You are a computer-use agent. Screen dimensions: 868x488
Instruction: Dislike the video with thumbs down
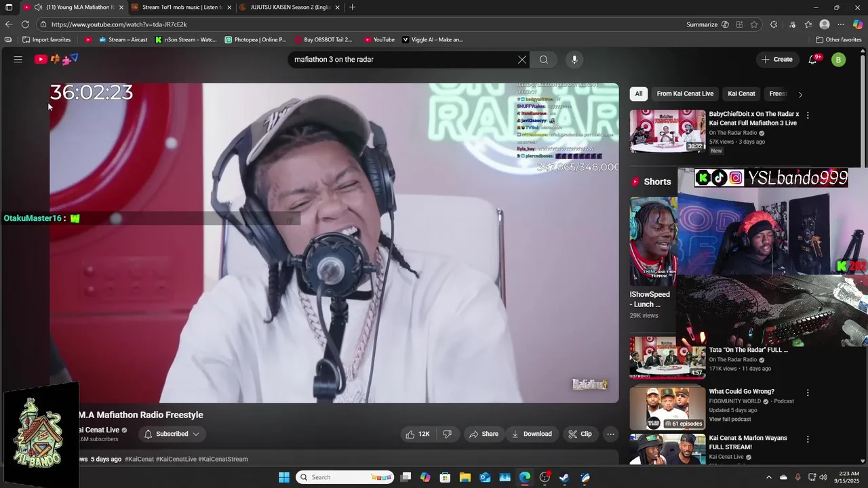click(x=447, y=434)
